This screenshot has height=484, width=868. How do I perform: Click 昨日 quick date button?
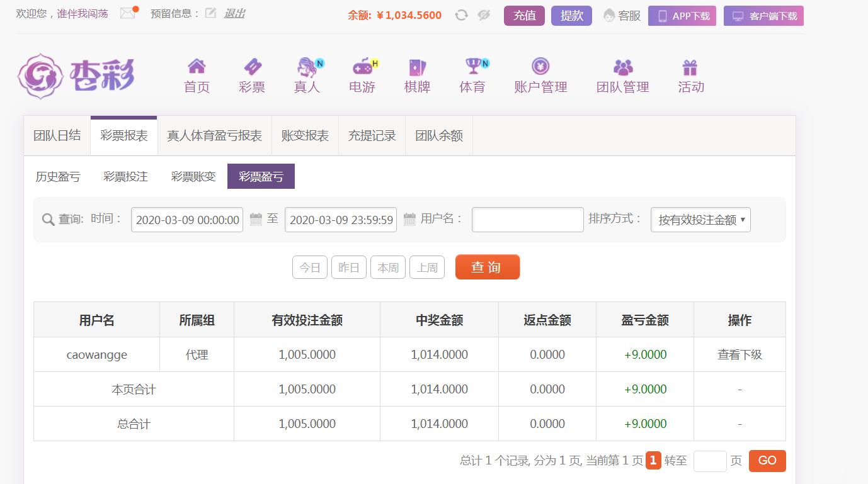[349, 267]
